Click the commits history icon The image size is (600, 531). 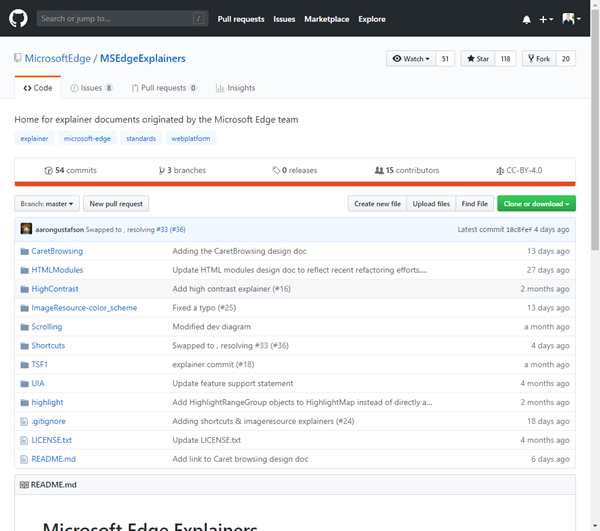(x=48, y=170)
